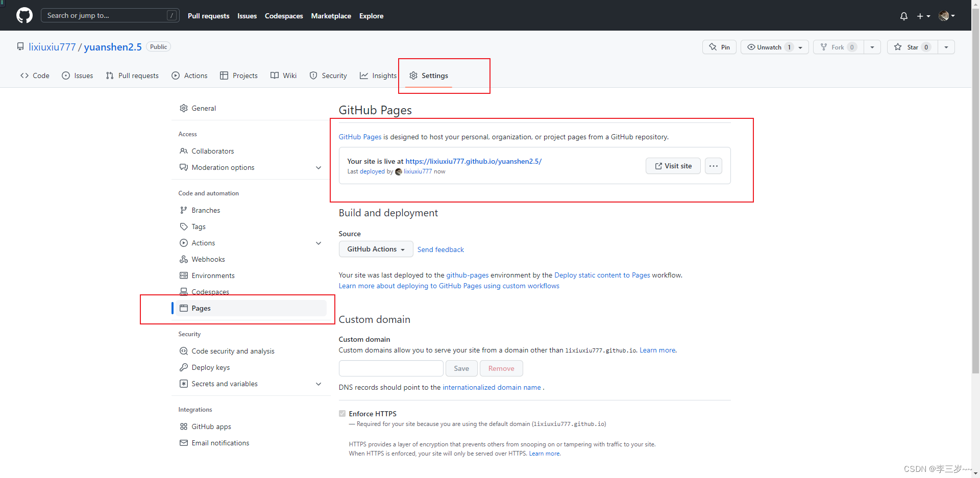Click the custom domain Remove button

501,368
